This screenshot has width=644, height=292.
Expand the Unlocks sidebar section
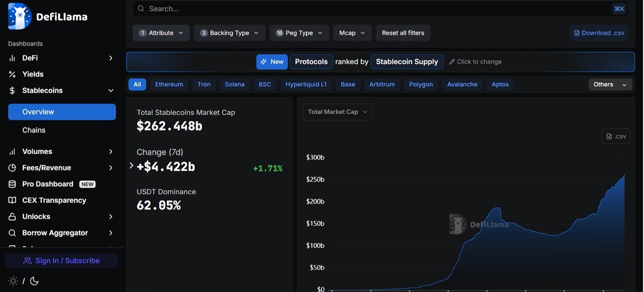(111, 217)
